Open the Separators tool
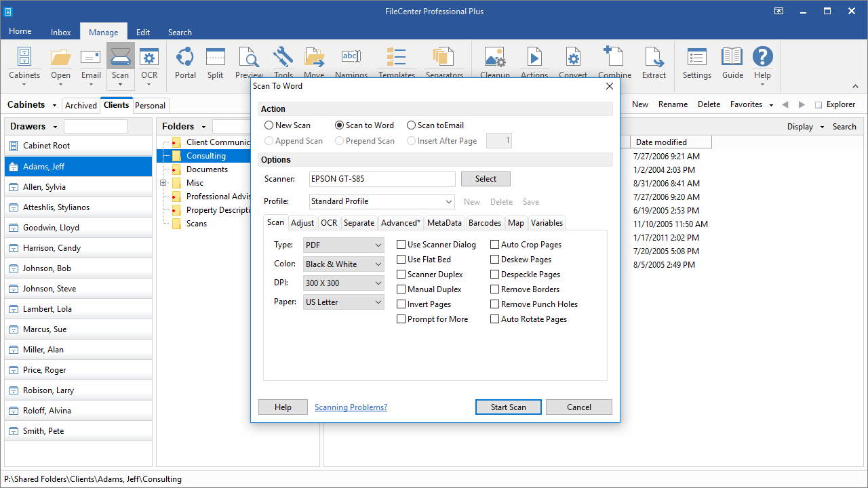868x488 pixels. point(444,63)
